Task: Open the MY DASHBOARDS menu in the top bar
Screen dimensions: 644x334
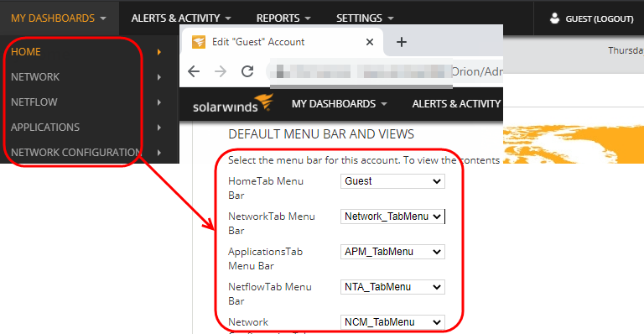Action: (59, 18)
